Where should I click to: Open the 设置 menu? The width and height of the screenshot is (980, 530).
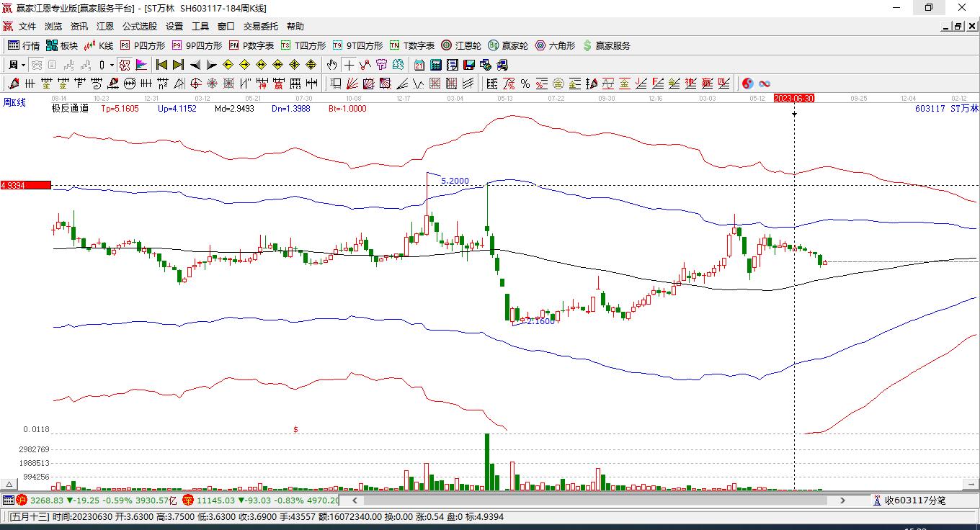tap(174, 27)
